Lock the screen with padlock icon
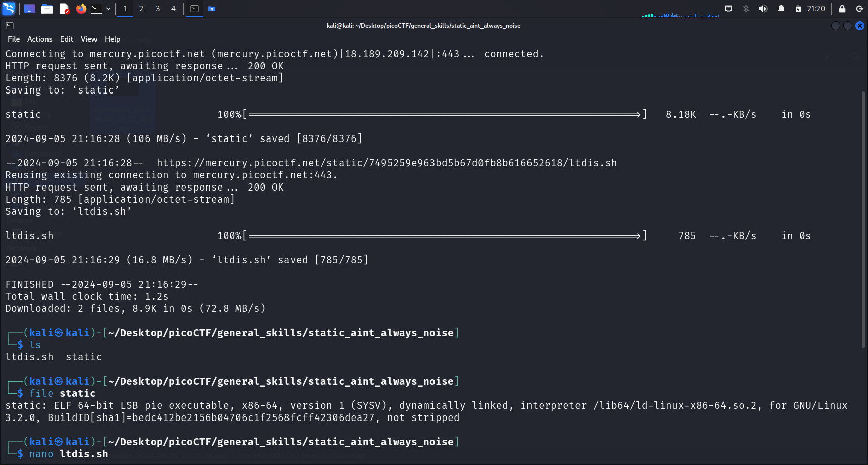Viewport: 868px width, 465px height. [842, 9]
